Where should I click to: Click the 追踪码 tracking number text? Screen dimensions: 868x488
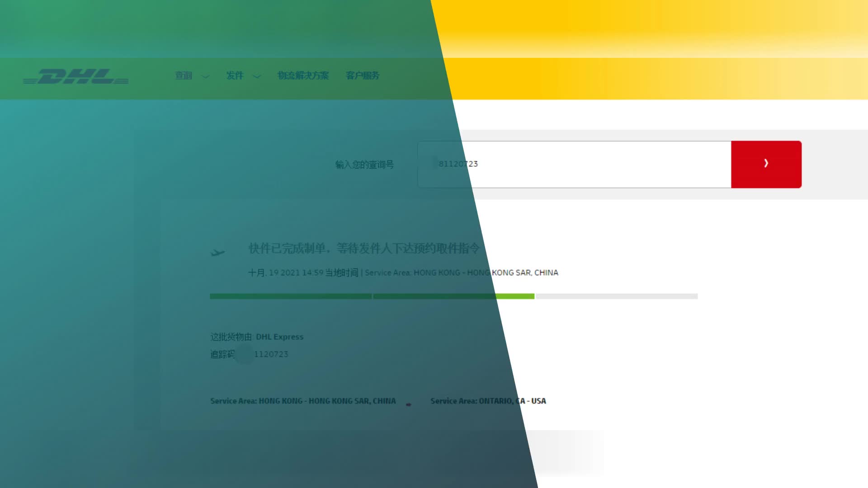tap(249, 354)
